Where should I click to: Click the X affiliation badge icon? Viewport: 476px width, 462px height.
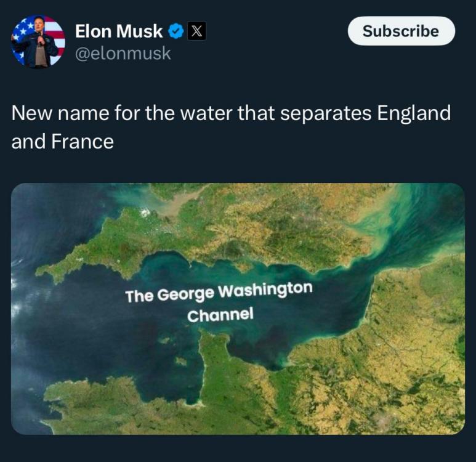point(195,31)
